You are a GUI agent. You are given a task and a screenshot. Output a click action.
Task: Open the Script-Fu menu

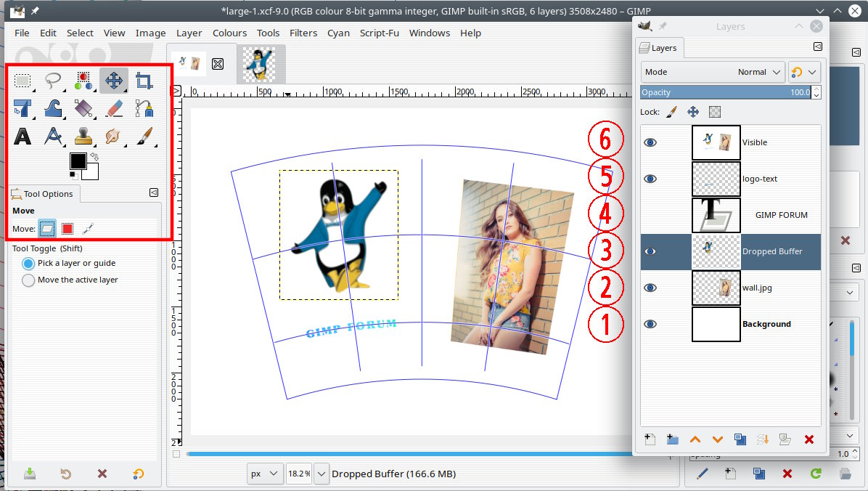click(x=379, y=33)
